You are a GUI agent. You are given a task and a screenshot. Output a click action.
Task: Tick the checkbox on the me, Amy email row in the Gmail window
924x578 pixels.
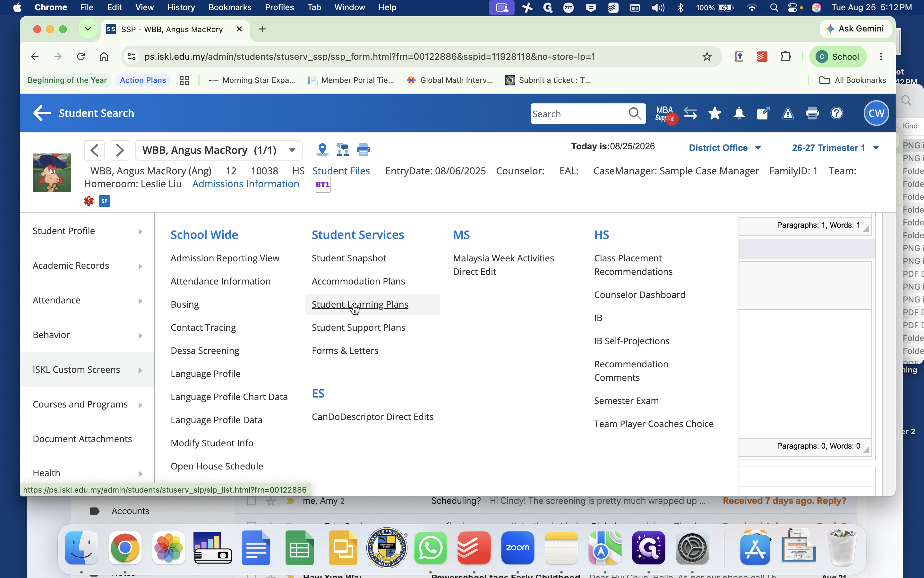[x=251, y=501]
